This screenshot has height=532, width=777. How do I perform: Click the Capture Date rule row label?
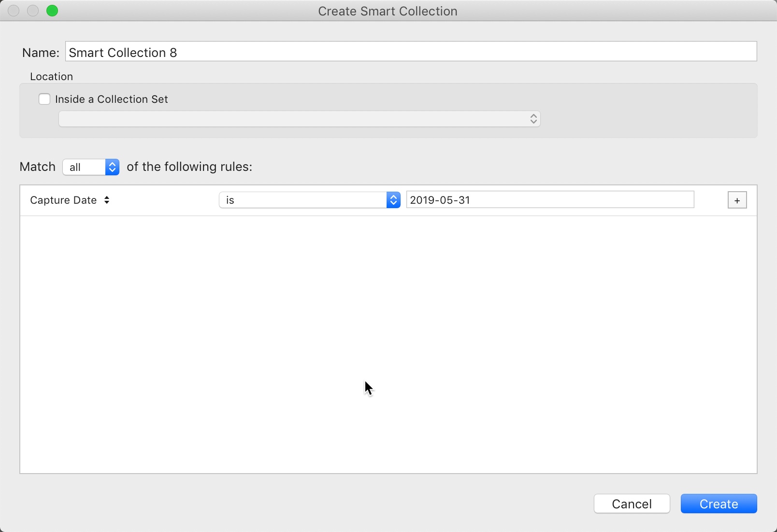click(63, 200)
